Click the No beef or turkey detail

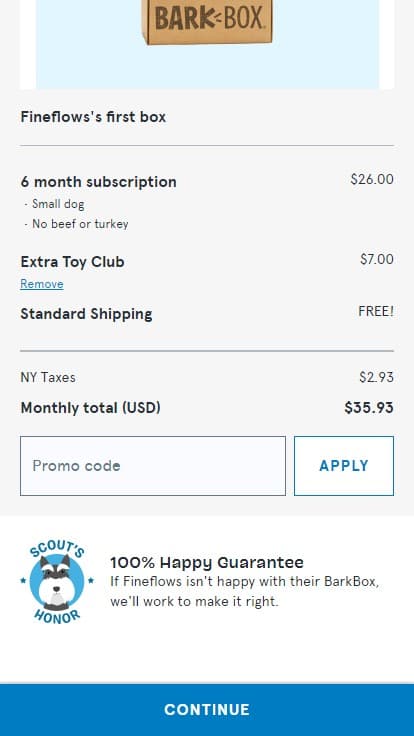pyautogui.click(x=76, y=224)
